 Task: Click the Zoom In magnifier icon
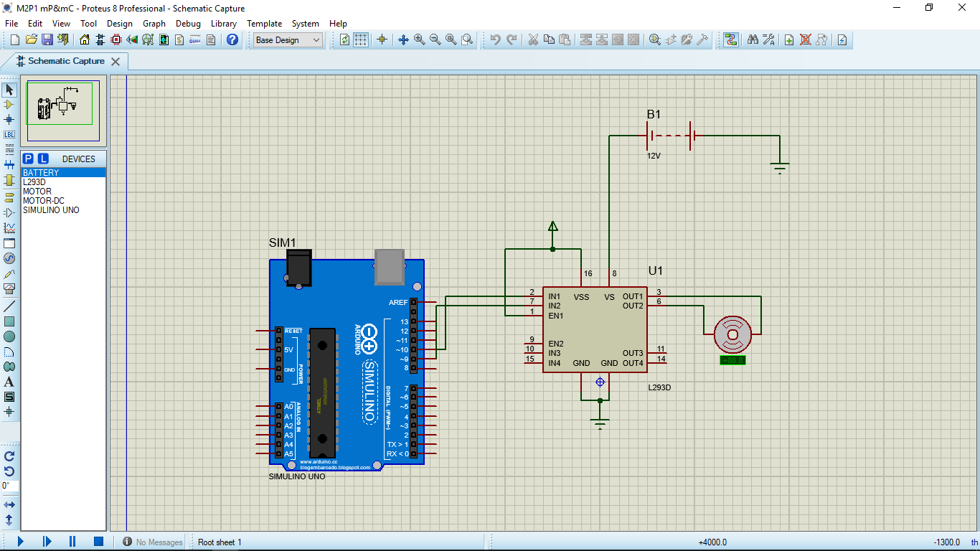[x=419, y=40]
